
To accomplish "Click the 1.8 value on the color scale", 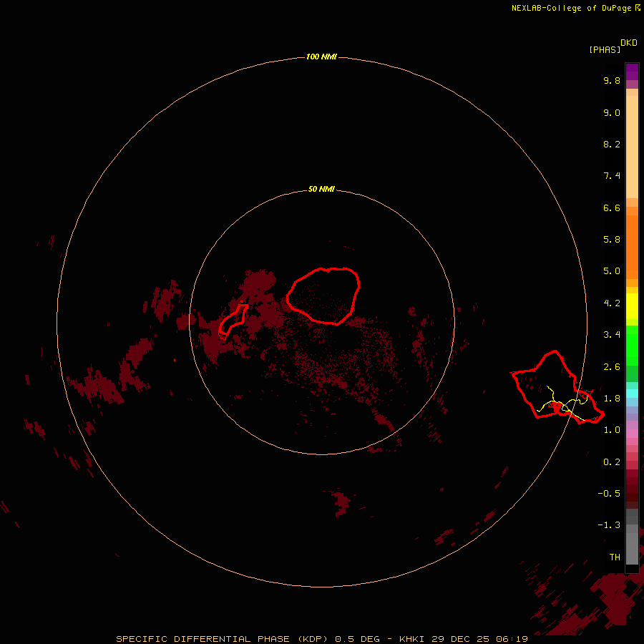I will click(x=612, y=399).
